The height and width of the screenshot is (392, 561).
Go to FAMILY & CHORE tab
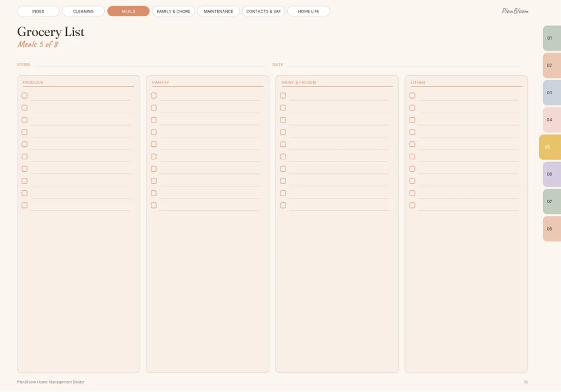tap(173, 11)
